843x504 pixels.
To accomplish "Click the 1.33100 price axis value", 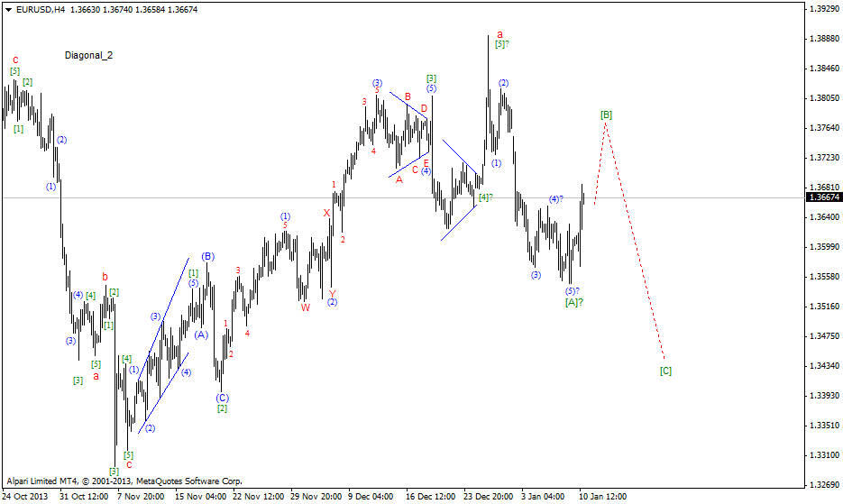I will [x=824, y=455].
